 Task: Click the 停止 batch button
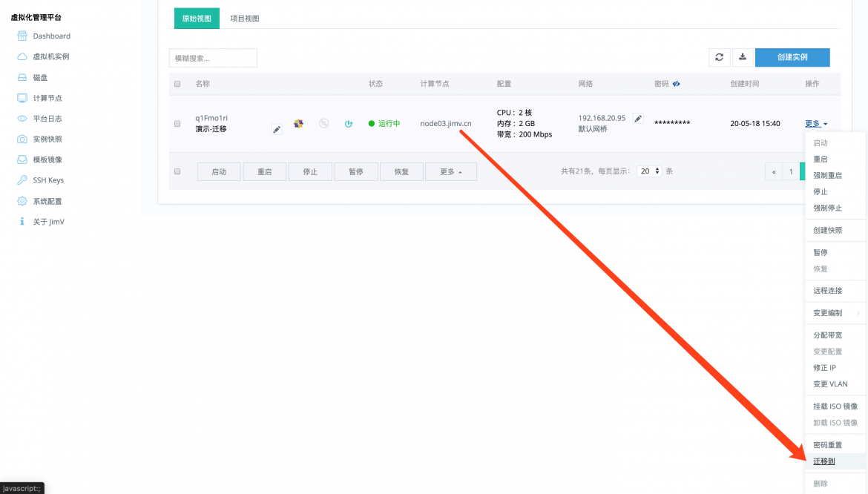[310, 171]
